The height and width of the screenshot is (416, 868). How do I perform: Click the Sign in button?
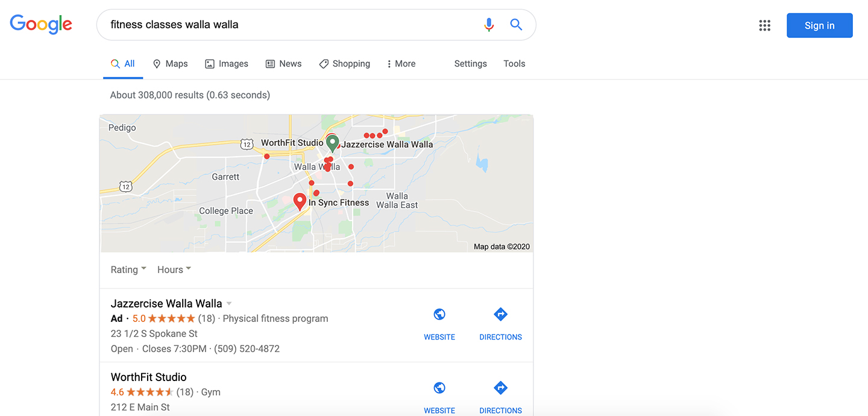click(x=819, y=25)
